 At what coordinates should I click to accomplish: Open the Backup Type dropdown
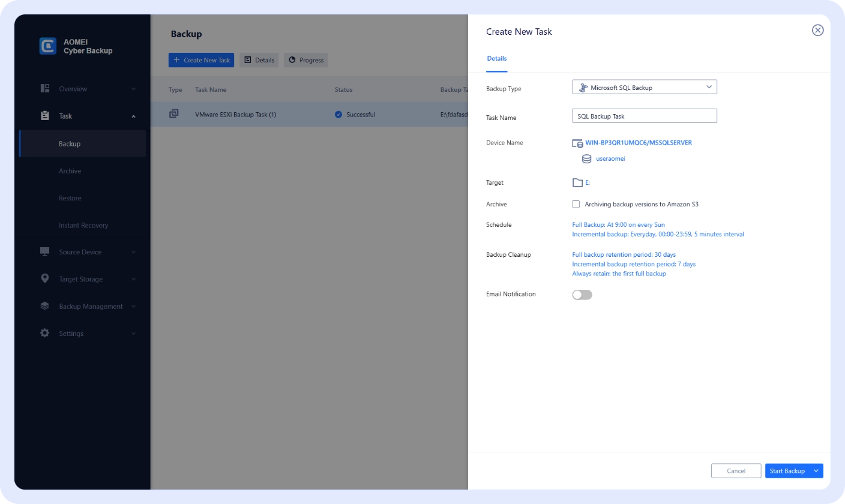tap(645, 88)
